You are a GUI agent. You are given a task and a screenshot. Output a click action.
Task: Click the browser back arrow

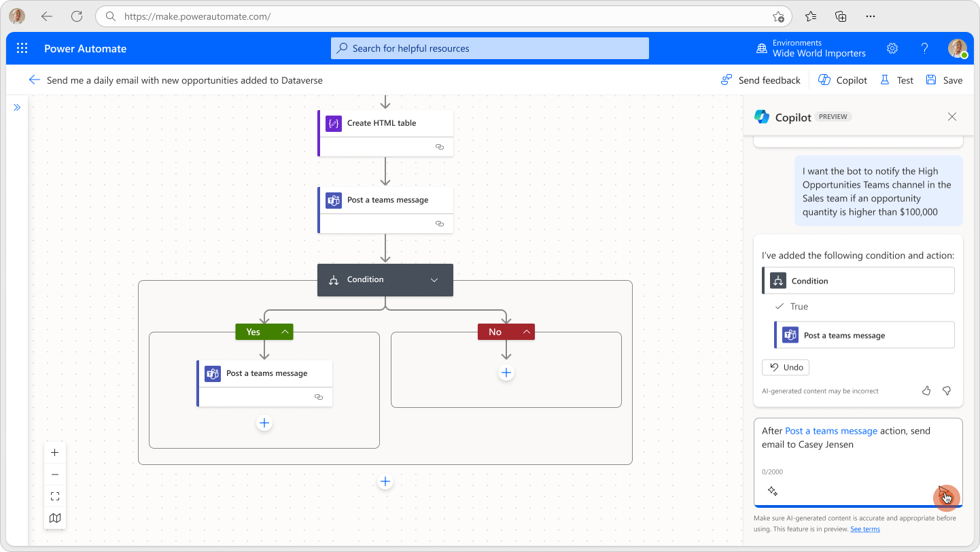click(47, 16)
